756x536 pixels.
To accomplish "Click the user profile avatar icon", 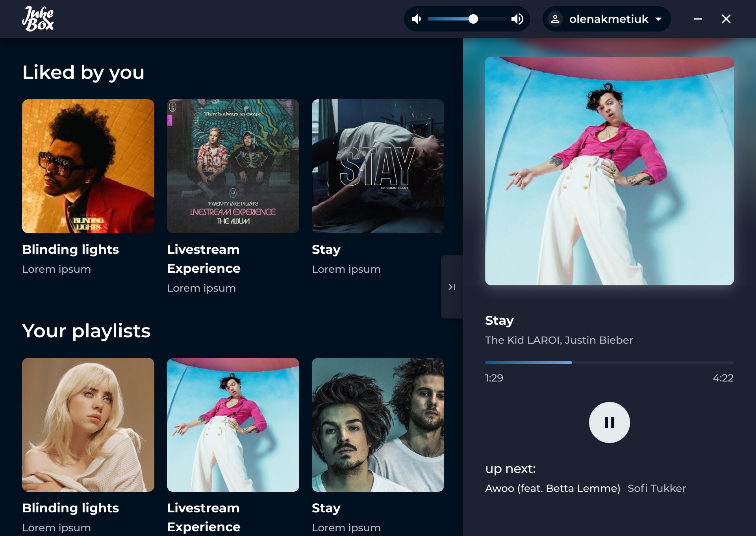I will coord(555,19).
